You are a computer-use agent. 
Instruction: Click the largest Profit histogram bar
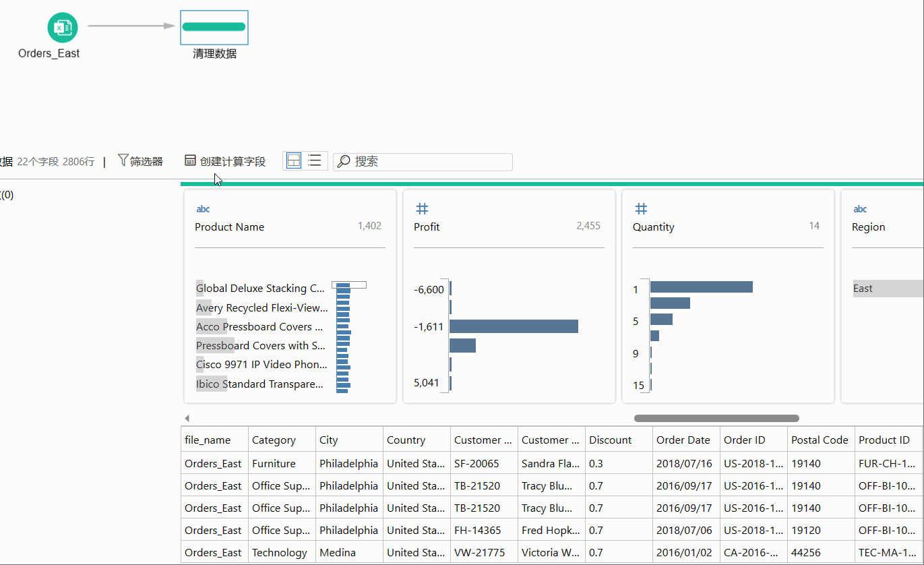514,326
